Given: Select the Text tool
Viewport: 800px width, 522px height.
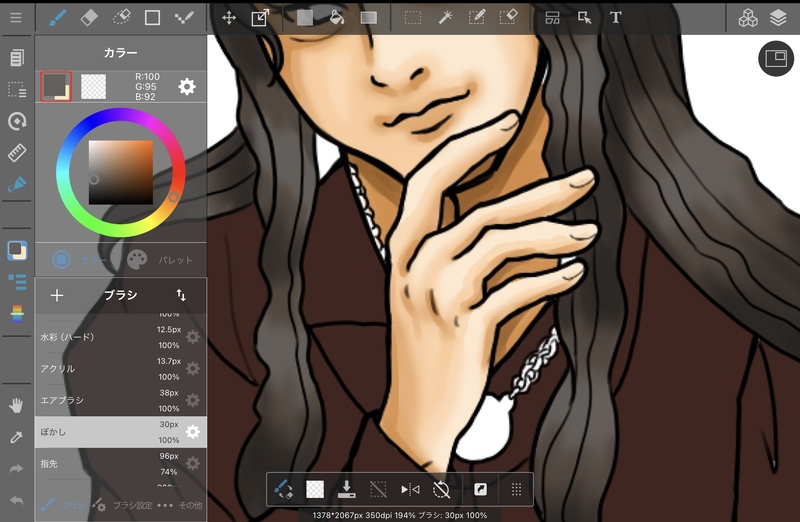Looking at the screenshot, I should point(616,18).
